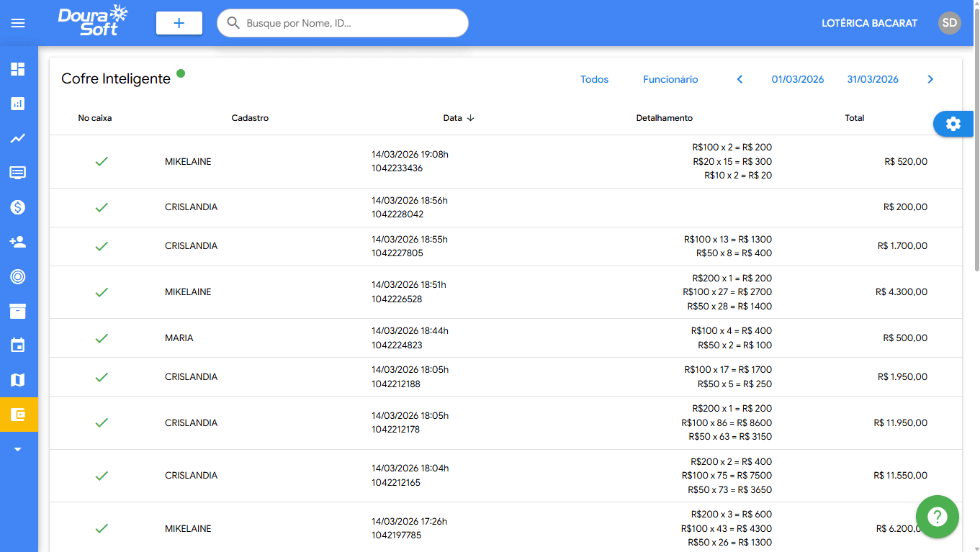Image resolution: width=980 pixels, height=552 pixels.
Task: Expand more sidebar items with down arrow
Action: [18, 449]
